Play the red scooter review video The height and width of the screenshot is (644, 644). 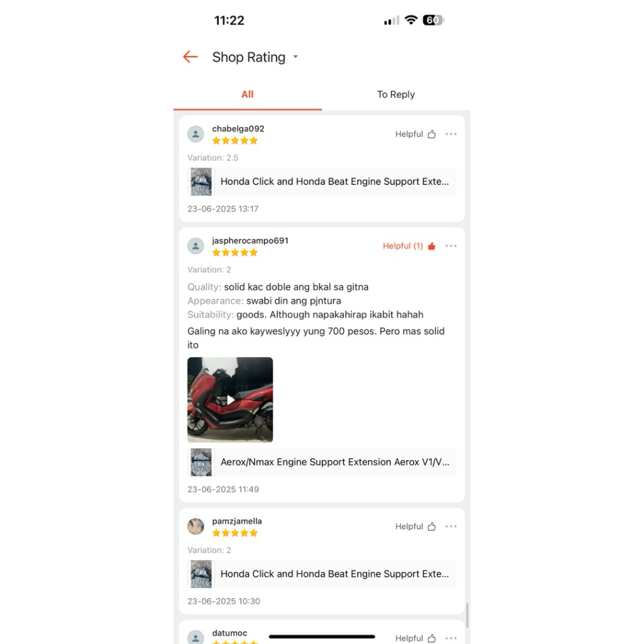point(230,399)
